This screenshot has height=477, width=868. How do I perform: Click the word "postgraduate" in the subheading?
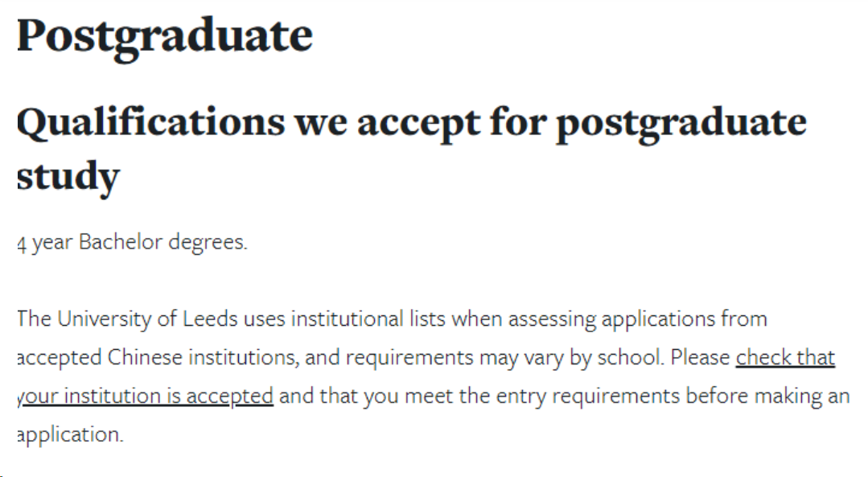pyautogui.click(x=681, y=121)
